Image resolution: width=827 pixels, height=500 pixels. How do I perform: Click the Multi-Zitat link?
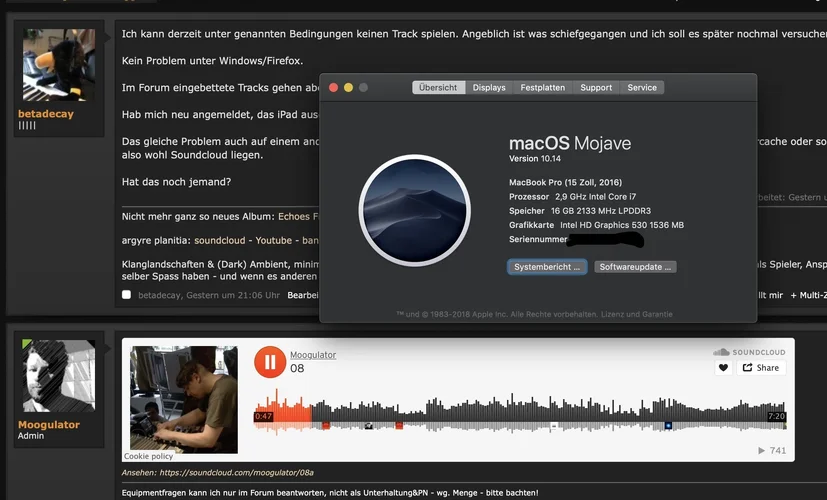coord(808,295)
